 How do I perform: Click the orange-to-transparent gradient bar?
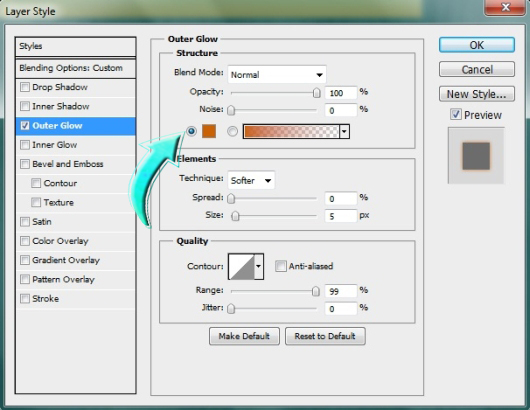(291, 132)
